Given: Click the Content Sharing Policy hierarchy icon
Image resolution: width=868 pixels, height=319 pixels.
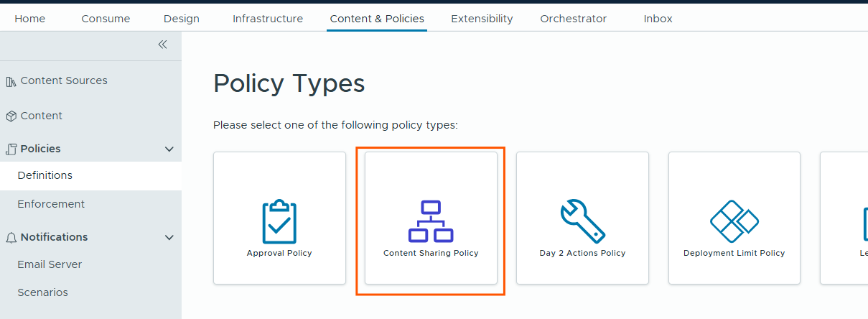Looking at the screenshot, I should [x=431, y=221].
